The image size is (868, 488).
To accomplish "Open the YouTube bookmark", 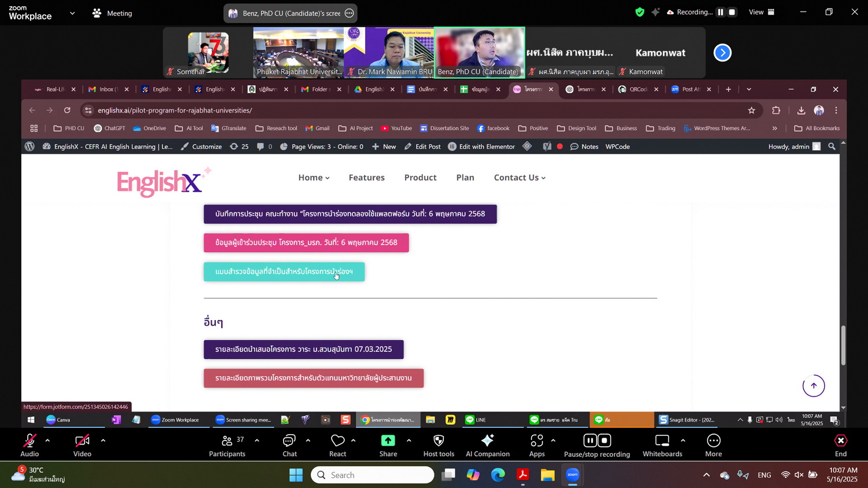I will pos(396,128).
